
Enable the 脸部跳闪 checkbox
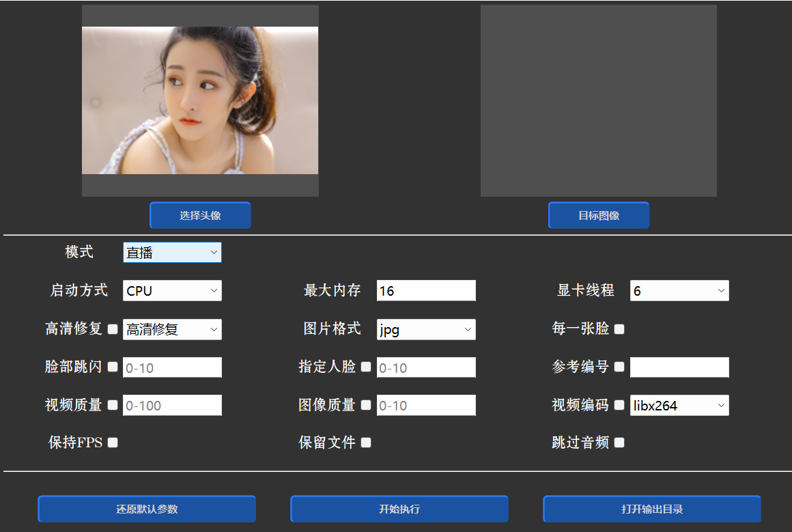point(112,367)
